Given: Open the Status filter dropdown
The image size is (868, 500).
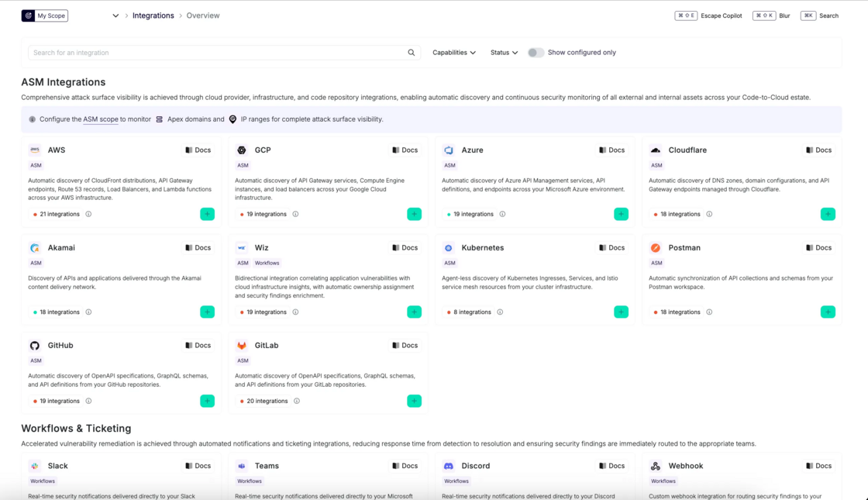Looking at the screenshot, I should tap(504, 53).
